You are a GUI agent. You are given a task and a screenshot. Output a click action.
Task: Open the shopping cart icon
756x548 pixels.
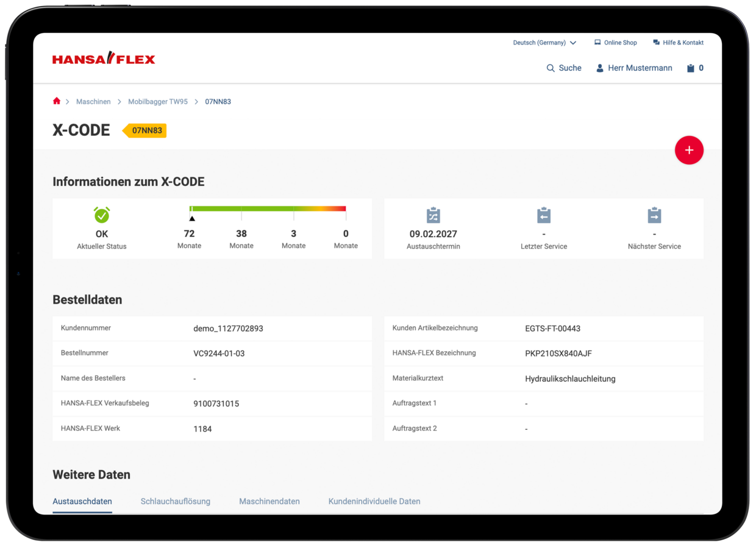pyautogui.click(x=691, y=68)
